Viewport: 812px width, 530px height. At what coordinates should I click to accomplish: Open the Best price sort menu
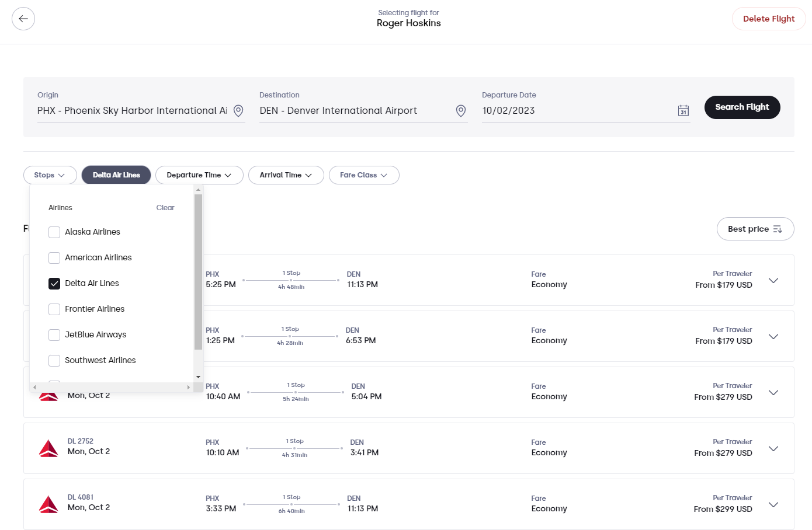755,229
